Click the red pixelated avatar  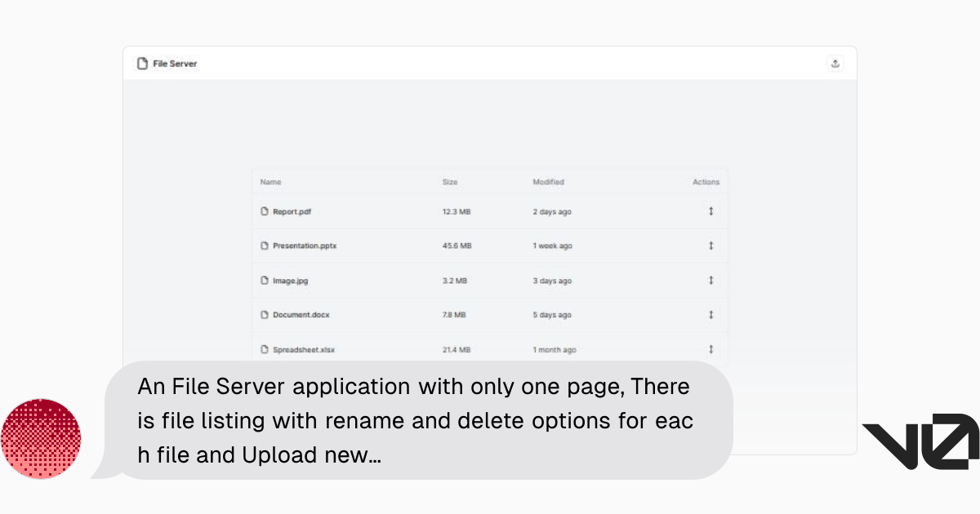[41, 439]
